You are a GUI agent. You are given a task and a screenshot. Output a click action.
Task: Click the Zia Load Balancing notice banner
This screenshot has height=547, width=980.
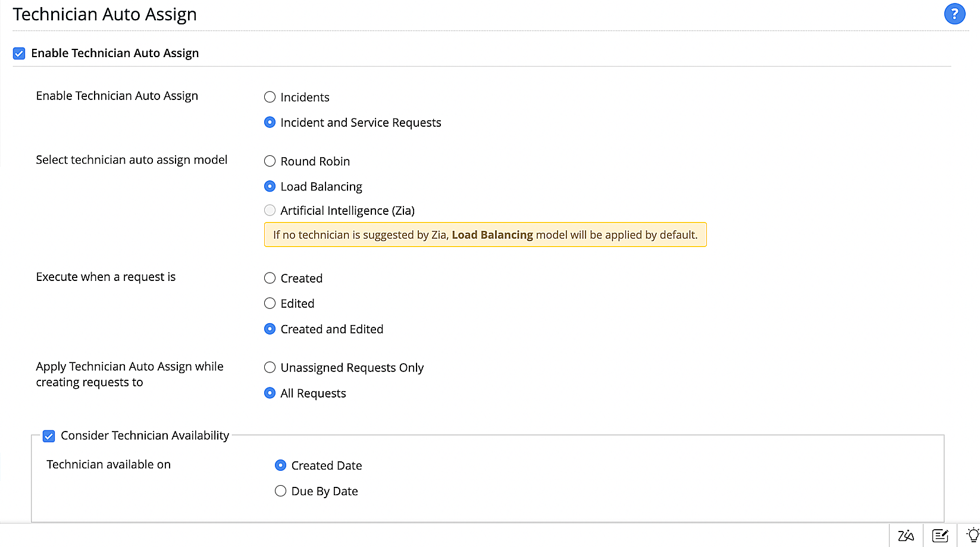485,235
